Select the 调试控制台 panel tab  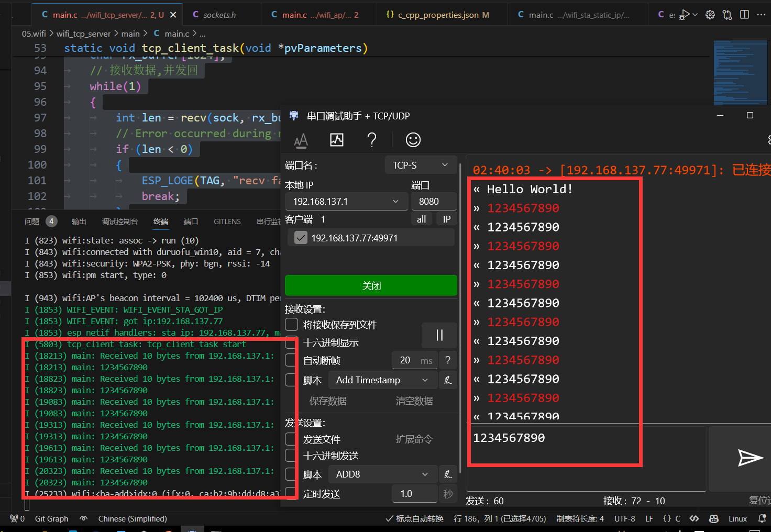[120, 221]
